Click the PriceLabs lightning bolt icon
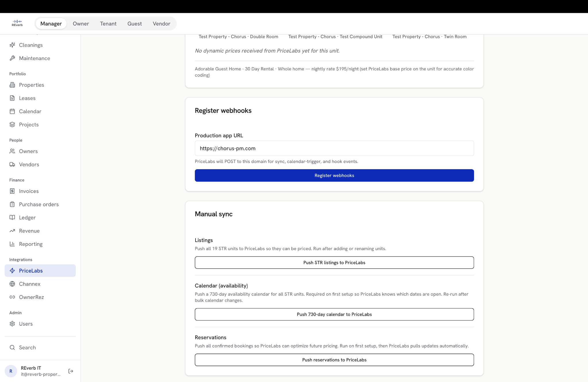Screen dimensions: 588x382 point(12,271)
